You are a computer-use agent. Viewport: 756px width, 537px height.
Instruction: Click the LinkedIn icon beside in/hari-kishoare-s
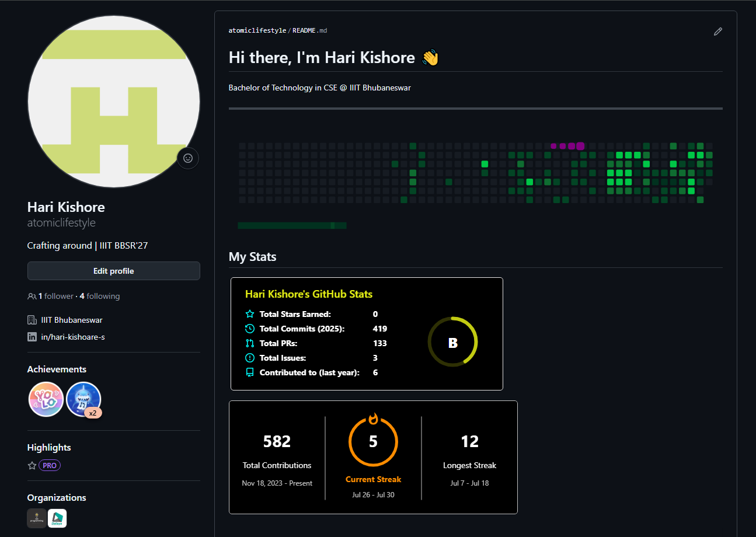pos(32,336)
